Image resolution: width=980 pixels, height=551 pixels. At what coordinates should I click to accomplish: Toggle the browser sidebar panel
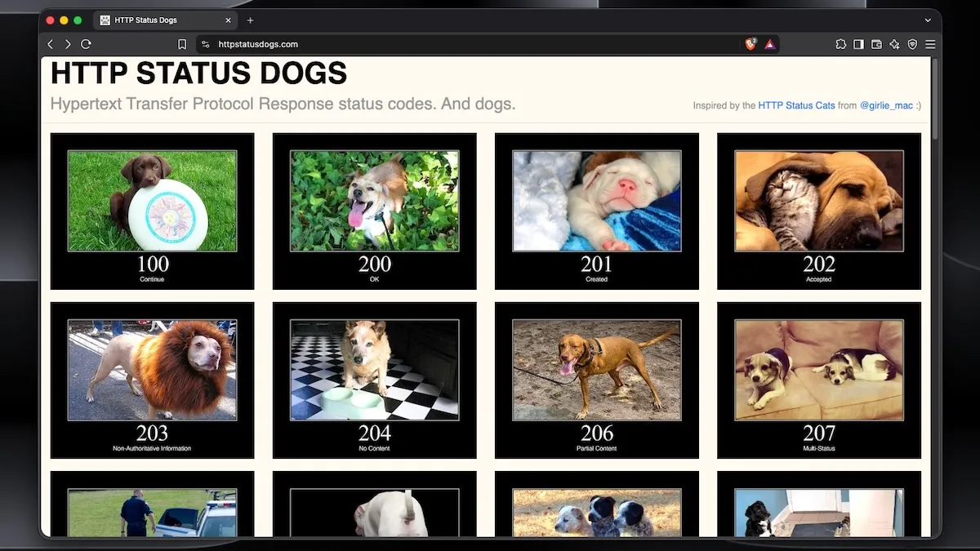tap(859, 44)
